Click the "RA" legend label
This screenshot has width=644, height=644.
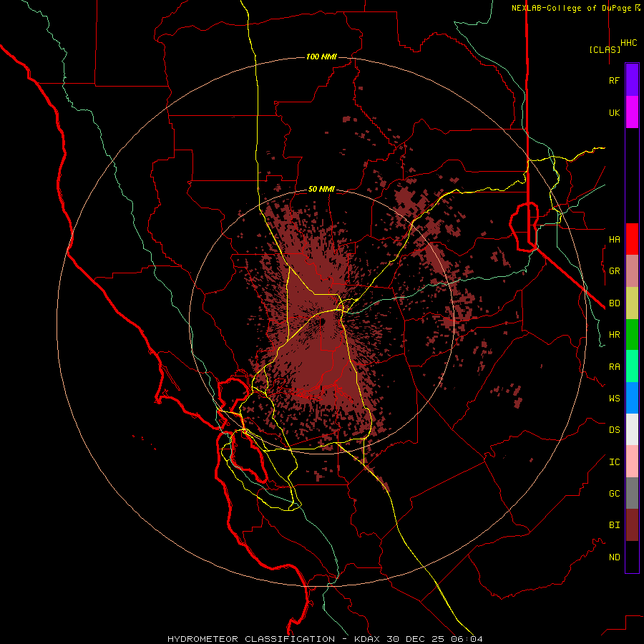[x=614, y=367]
